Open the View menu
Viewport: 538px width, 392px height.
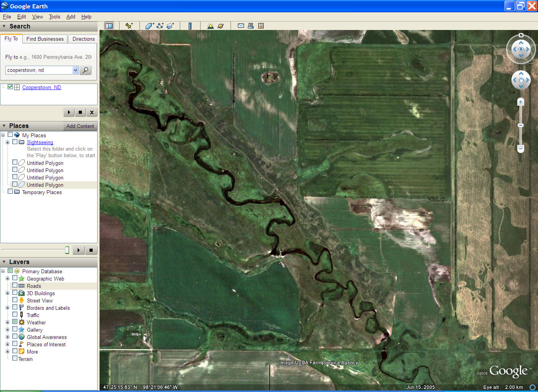pos(38,17)
